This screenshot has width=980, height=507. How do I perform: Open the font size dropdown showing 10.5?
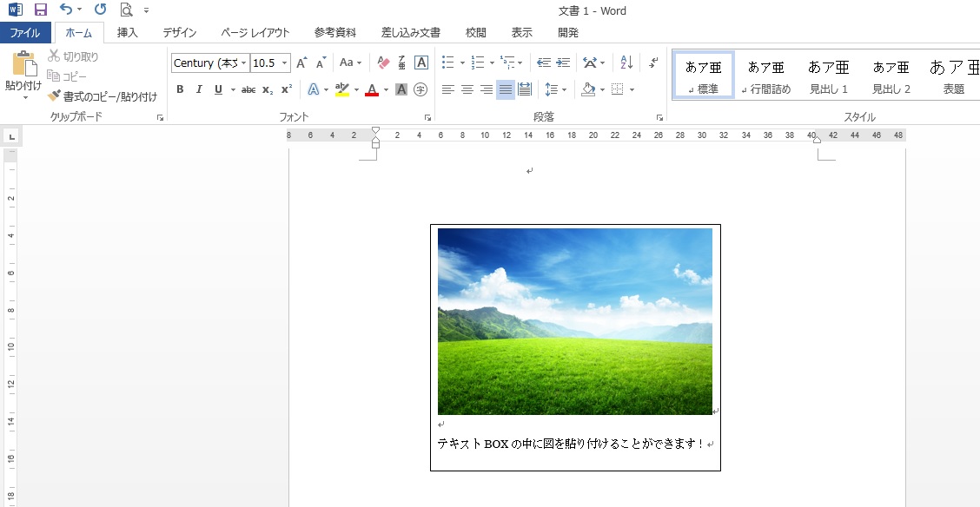click(x=284, y=63)
